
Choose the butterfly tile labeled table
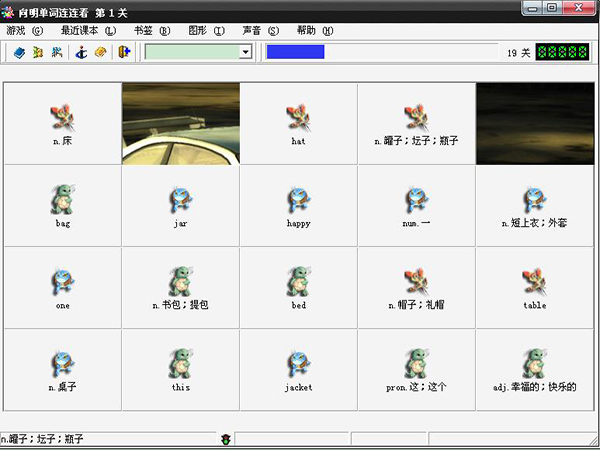click(x=535, y=288)
